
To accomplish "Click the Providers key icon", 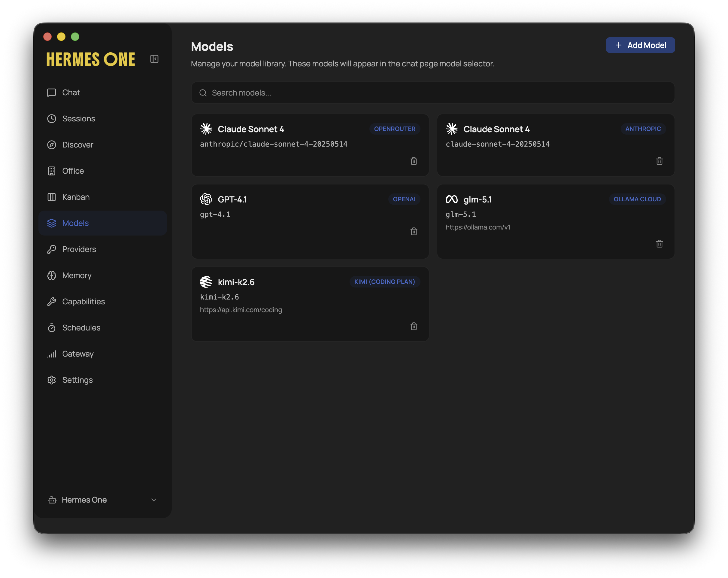I will click(x=52, y=249).
